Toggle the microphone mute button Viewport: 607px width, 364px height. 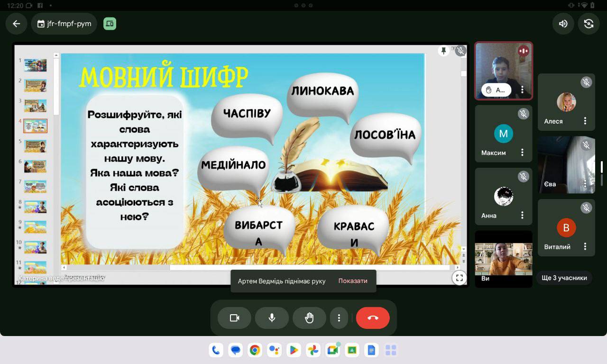pyautogui.click(x=272, y=318)
